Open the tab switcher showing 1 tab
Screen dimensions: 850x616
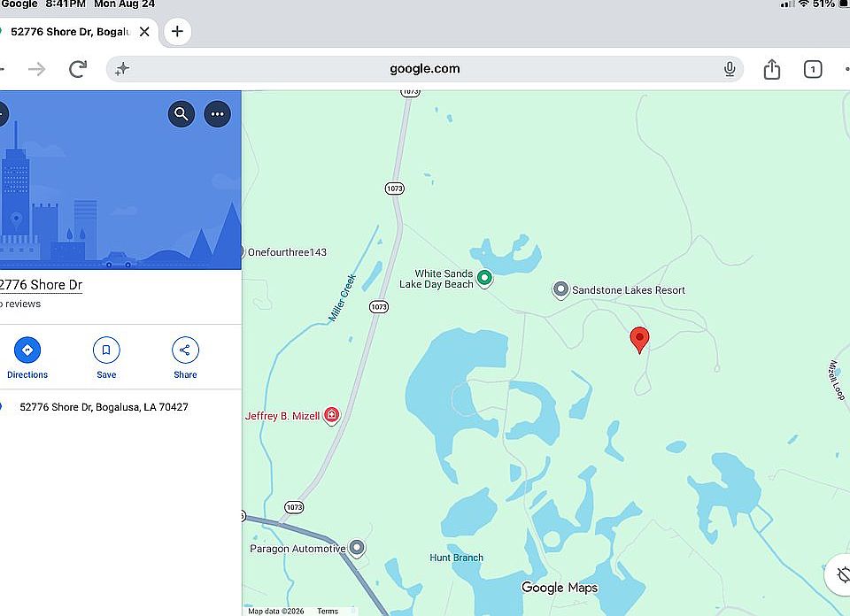point(813,69)
